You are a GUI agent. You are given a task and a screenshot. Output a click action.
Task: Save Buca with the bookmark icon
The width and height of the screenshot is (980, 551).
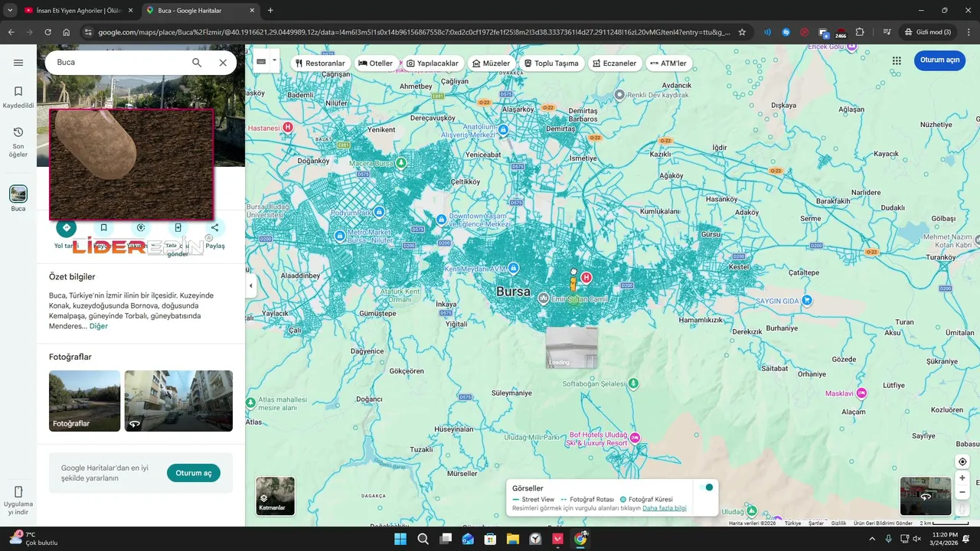click(103, 227)
